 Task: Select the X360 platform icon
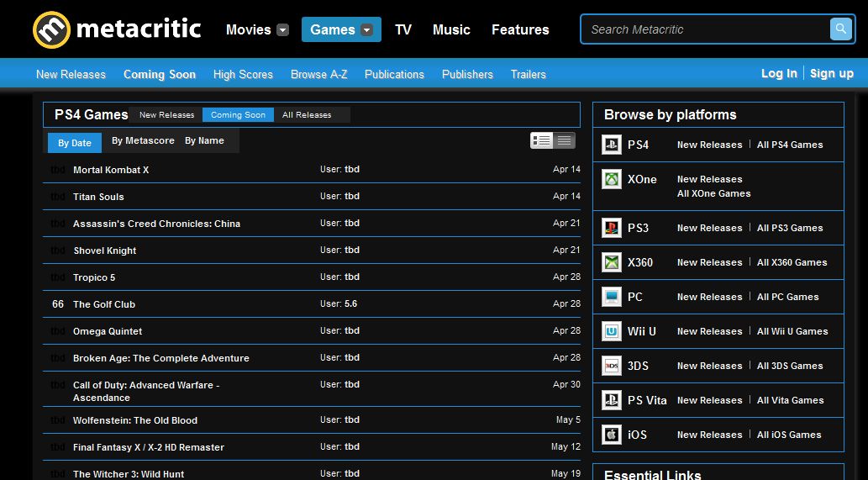[612, 262]
